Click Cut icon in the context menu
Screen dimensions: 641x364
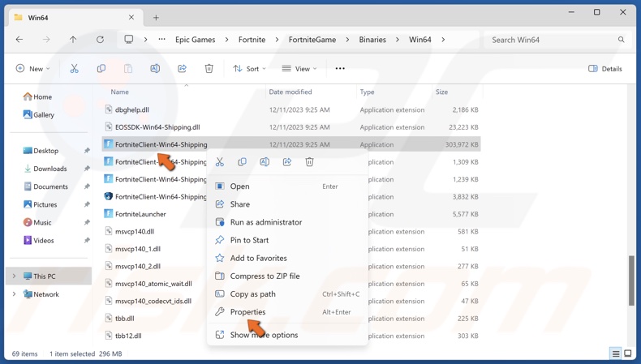[220, 162]
